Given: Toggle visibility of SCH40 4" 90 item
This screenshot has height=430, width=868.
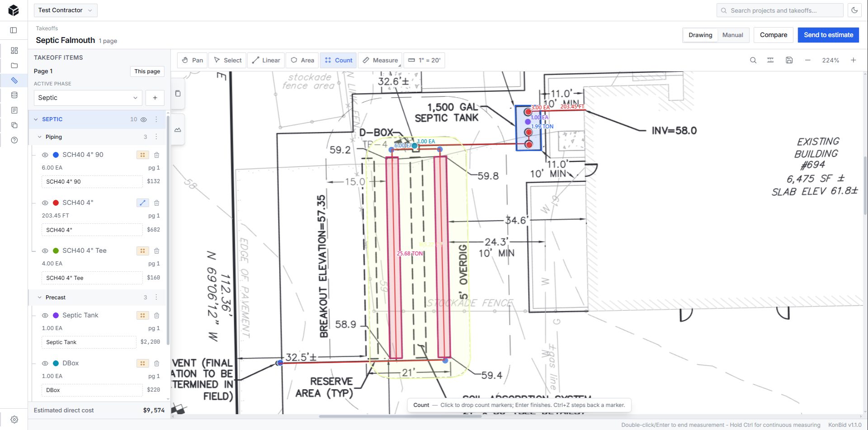Looking at the screenshot, I should point(45,155).
